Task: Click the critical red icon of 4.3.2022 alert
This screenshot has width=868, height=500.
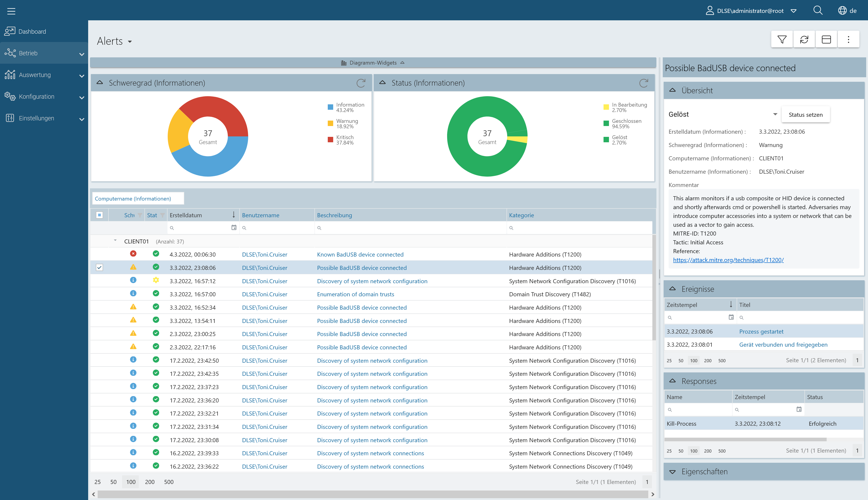Action: tap(133, 254)
